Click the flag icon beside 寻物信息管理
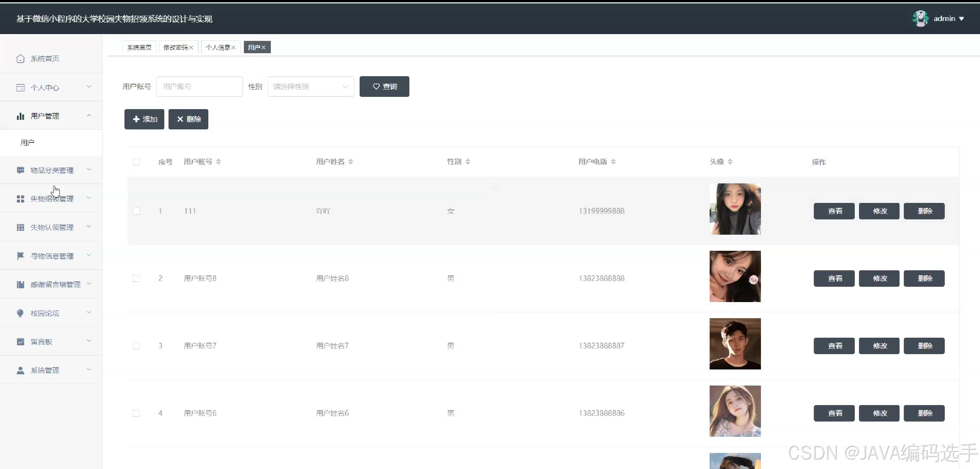Screen dimensions: 980x469 [x=21, y=256]
